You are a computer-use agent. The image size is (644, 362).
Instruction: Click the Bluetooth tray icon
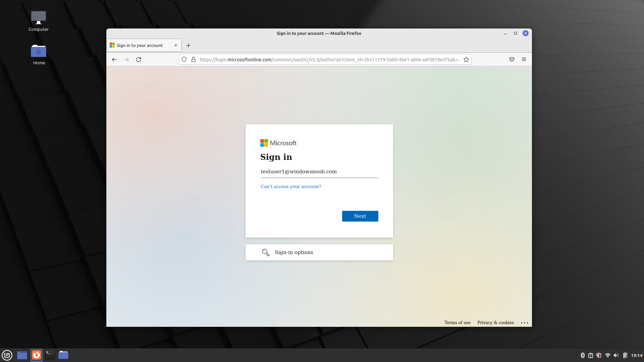[x=583, y=355]
